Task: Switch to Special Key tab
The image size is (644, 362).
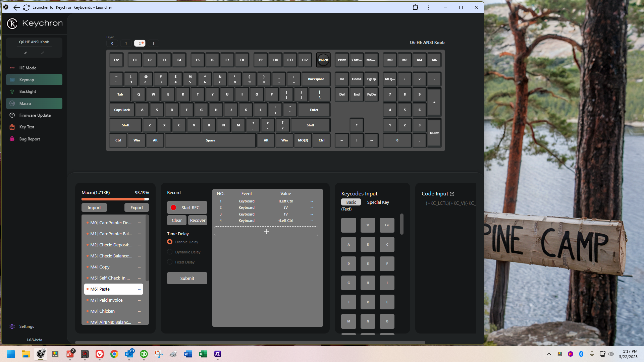Action: [x=378, y=202]
